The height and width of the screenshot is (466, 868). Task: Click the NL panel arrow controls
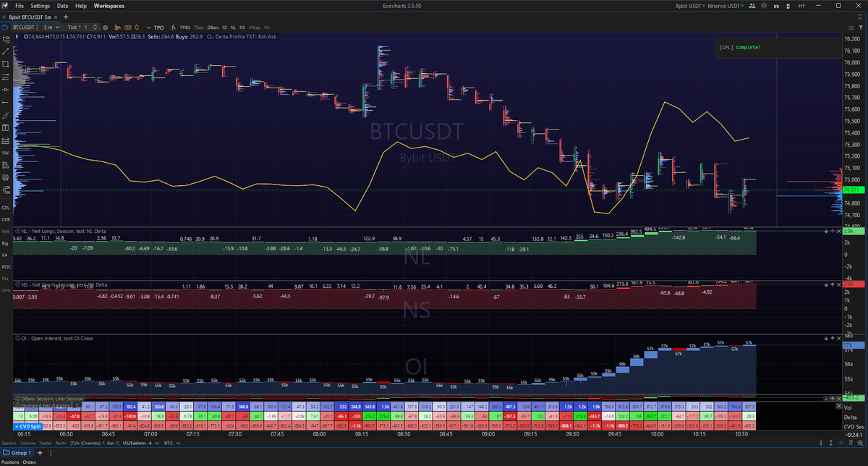(x=829, y=231)
